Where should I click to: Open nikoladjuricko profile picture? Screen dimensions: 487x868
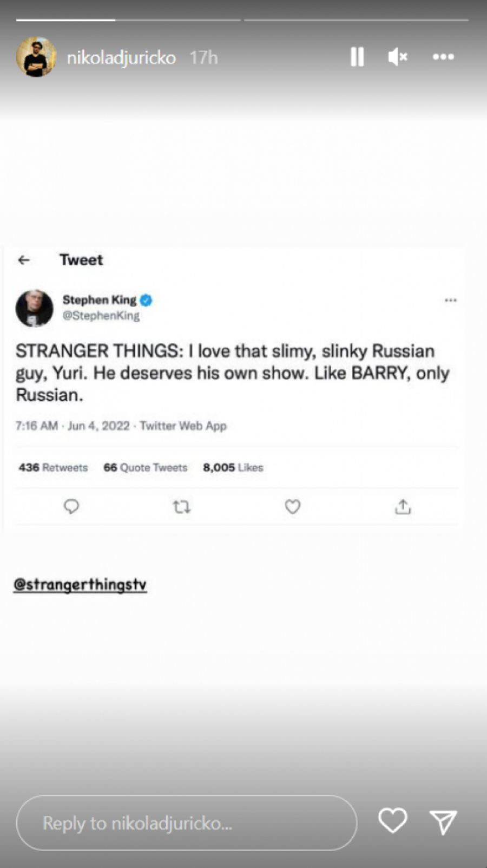coord(36,57)
